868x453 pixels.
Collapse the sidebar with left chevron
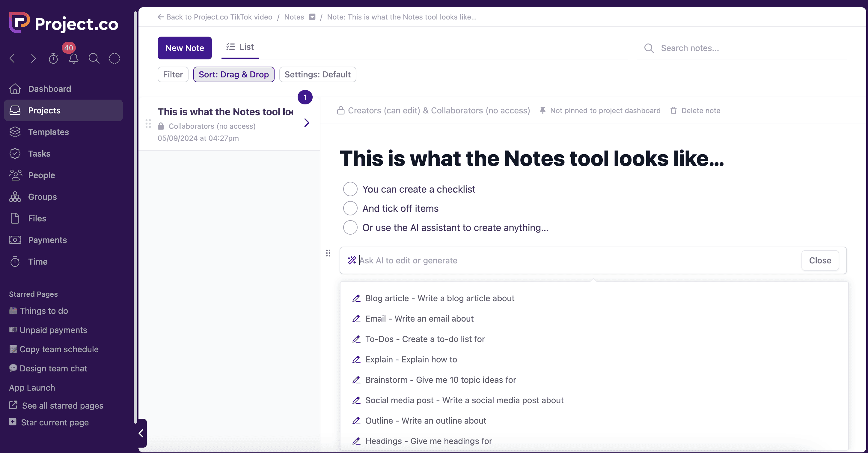(141, 433)
